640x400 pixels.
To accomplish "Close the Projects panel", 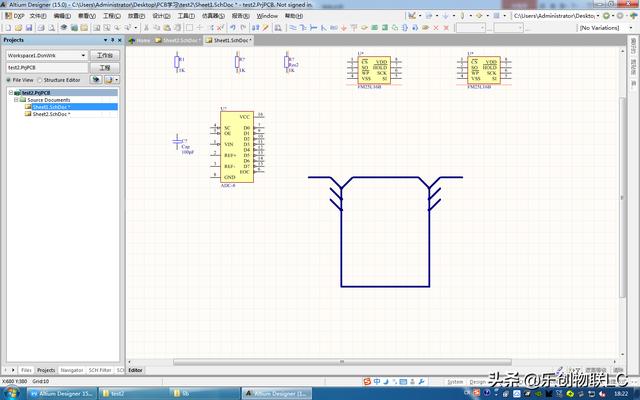I will click(120, 40).
